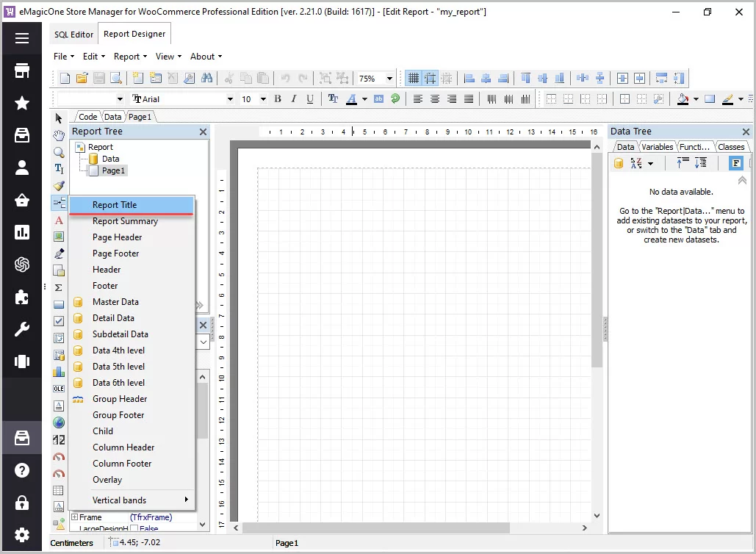Open the font name dropdown
The image size is (756, 554).
tap(230, 99)
